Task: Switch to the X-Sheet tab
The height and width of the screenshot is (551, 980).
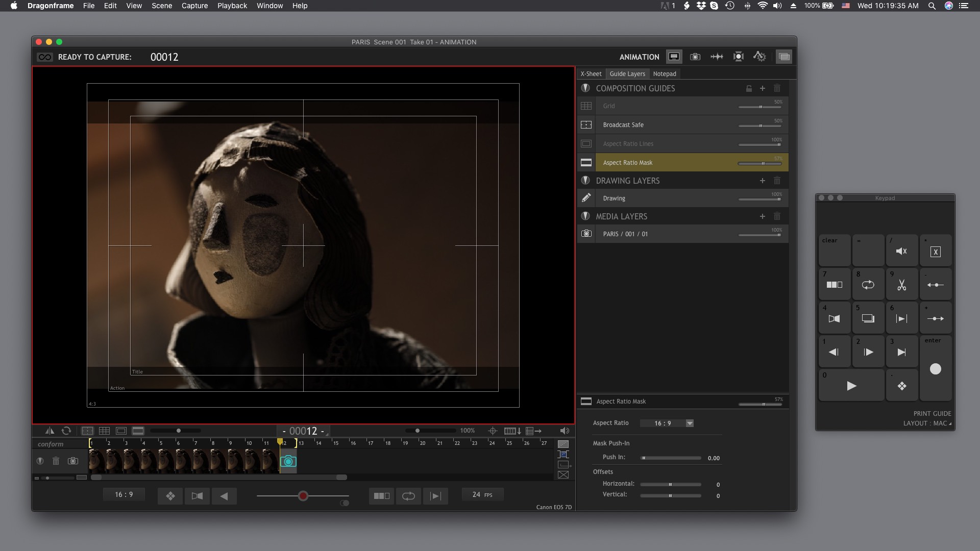Action: (591, 74)
